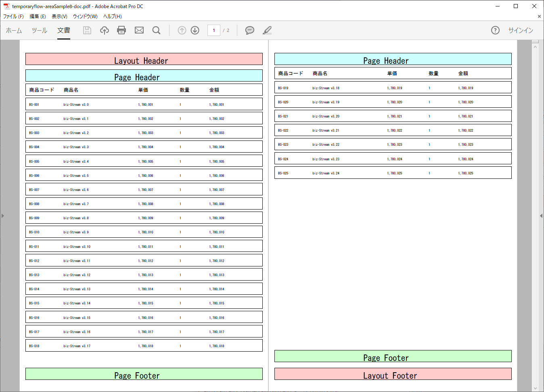Screen dimensions: 544x392
Task: Click biz-Stream v3.4 product name
Action: (x=76, y=161)
